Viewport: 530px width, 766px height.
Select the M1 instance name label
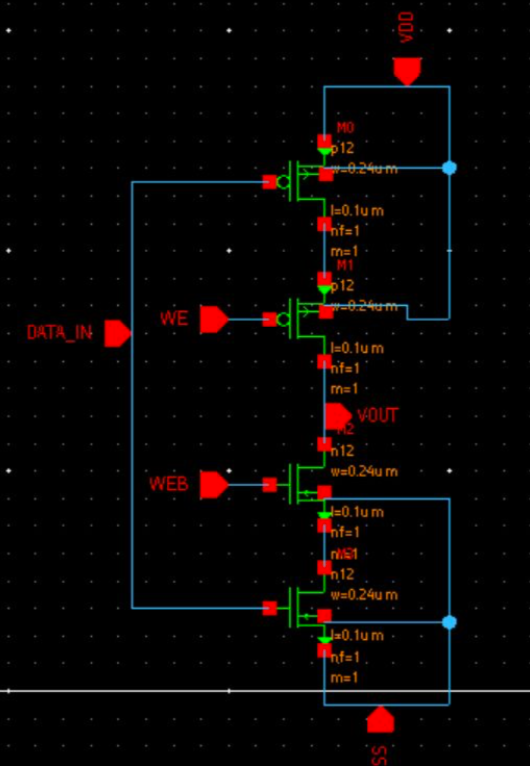(x=345, y=265)
